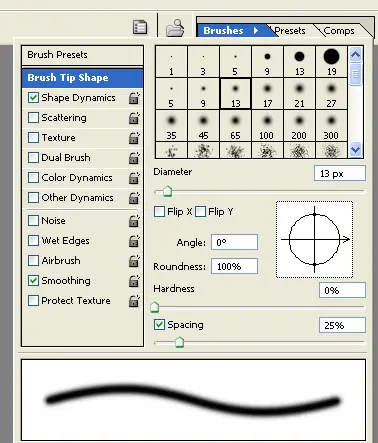Open the file browser folder icon
Viewport: 378px width, 443px height.
click(175, 28)
